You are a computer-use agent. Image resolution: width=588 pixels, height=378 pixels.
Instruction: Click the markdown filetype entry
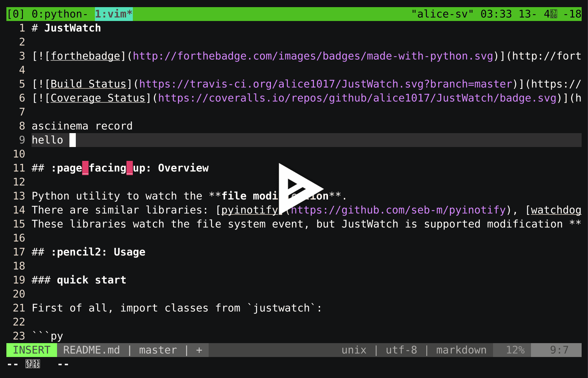462,350
